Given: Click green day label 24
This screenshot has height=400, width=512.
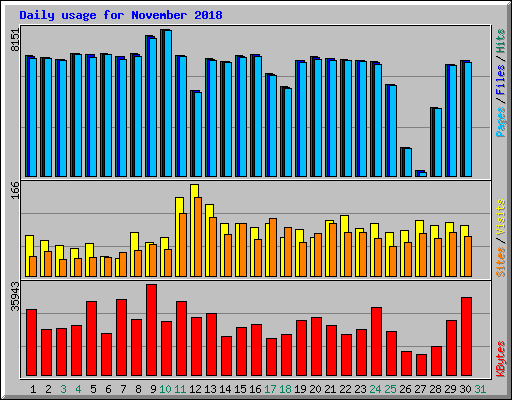Looking at the screenshot, I should tap(375, 389).
